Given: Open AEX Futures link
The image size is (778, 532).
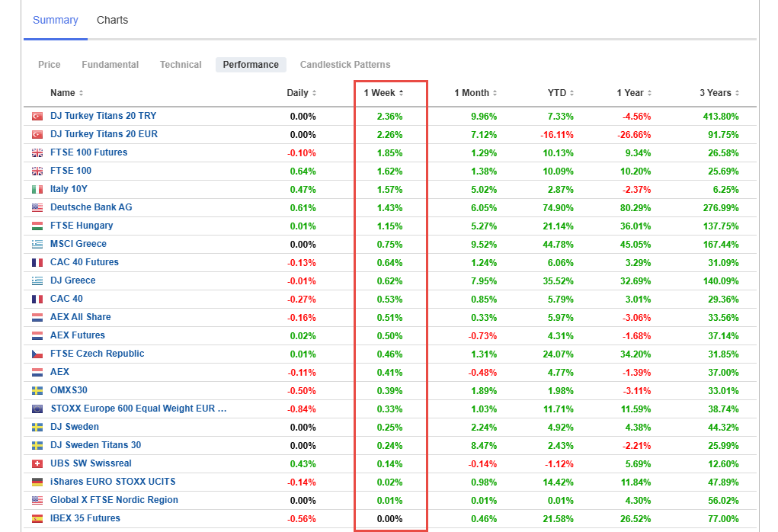Looking at the screenshot, I should click(x=78, y=335).
